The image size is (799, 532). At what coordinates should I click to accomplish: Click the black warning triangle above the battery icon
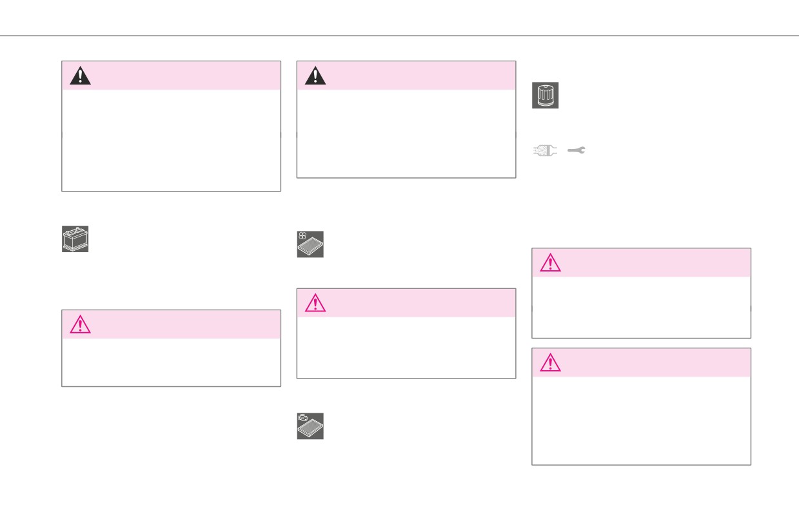coord(81,75)
